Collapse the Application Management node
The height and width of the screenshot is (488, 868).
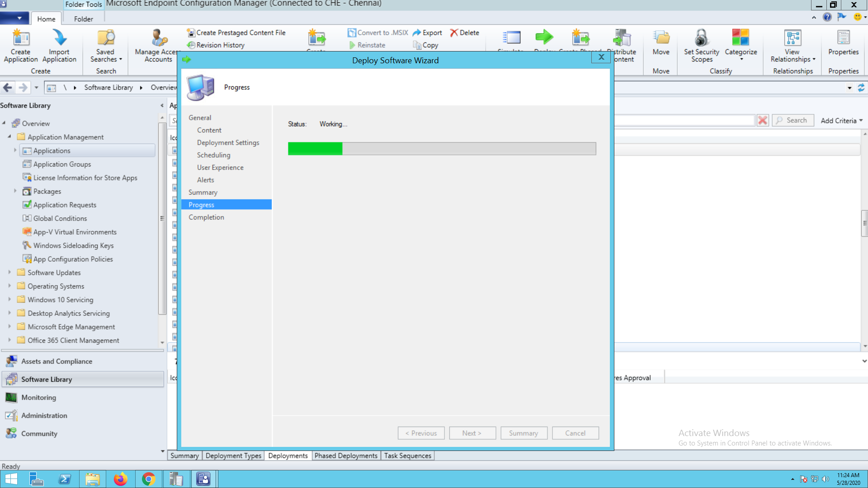tap(9, 136)
